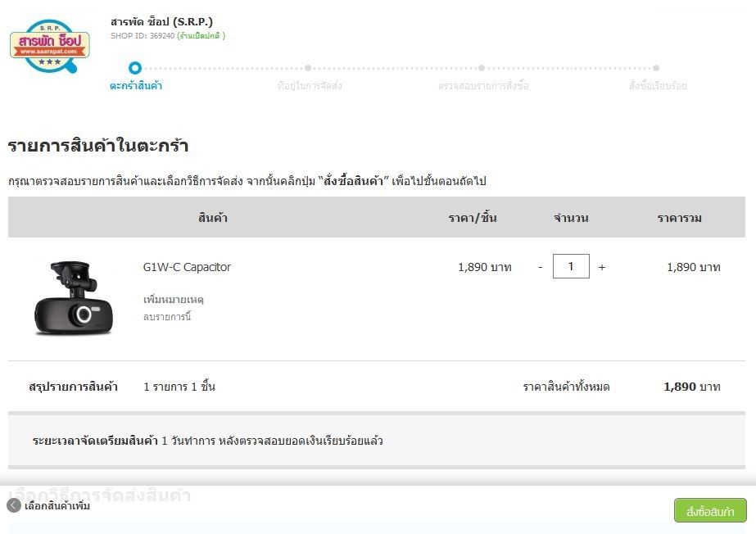Click the active cart step circle indicator
This screenshot has width=756, height=534.
pyautogui.click(x=135, y=68)
